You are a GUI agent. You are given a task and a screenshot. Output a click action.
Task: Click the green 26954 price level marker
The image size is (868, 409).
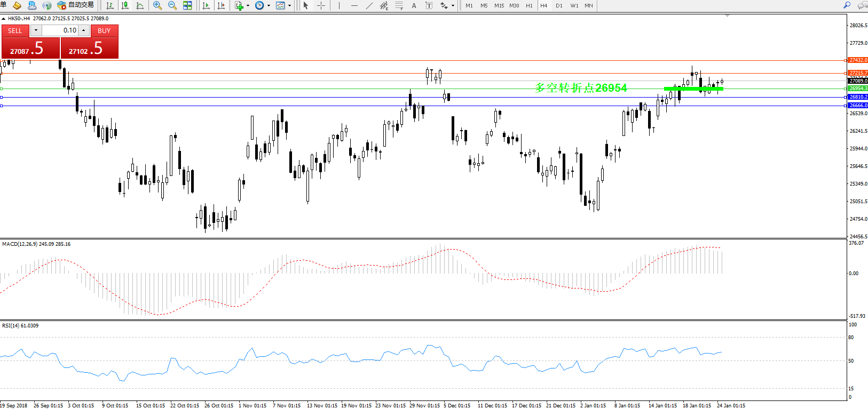click(x=858, y=89)
